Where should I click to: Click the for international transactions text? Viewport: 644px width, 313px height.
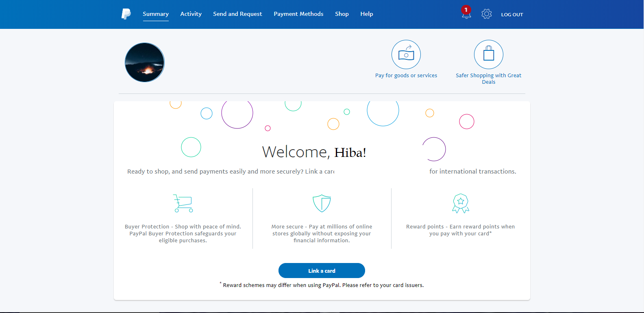coord(473,172)
